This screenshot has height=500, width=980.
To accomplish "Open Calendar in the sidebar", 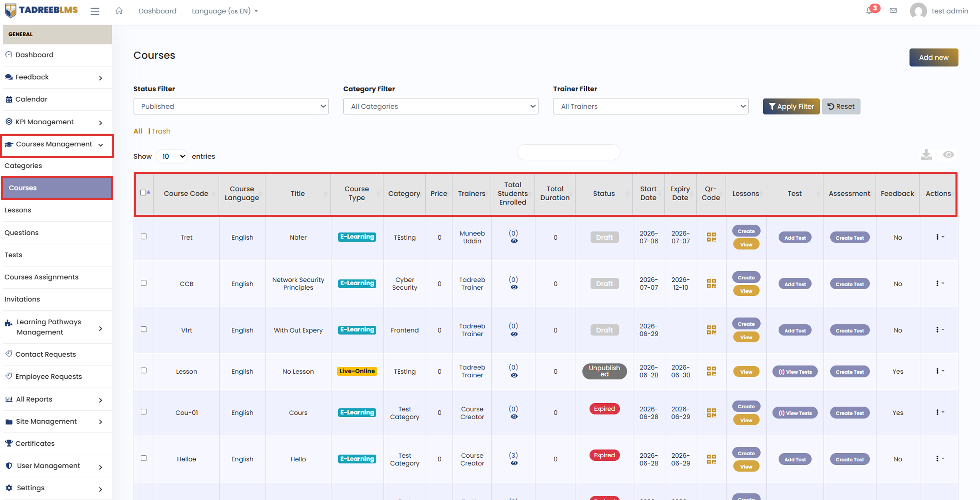I will (57, 99).
